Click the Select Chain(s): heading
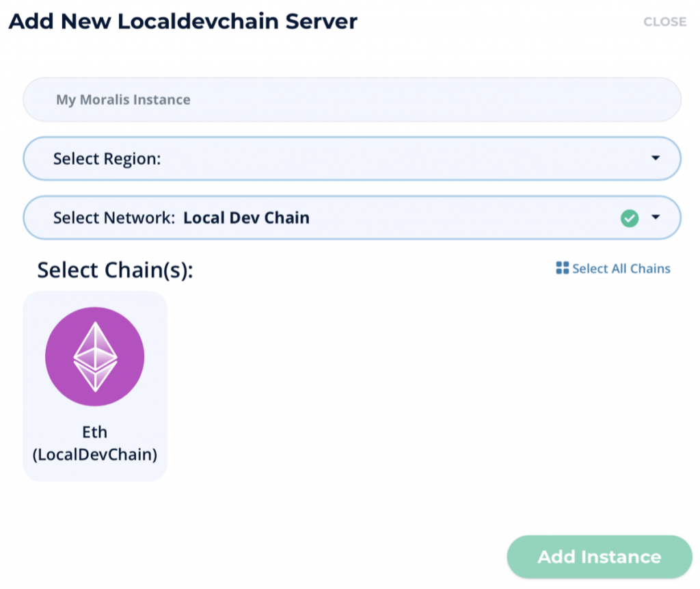The width and height of the screenshot is (700, 589). coord(115,270)
